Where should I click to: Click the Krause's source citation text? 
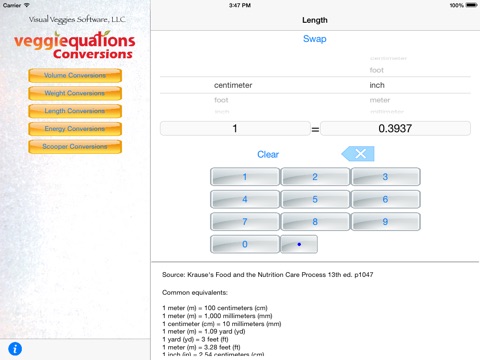pos(268,275)
